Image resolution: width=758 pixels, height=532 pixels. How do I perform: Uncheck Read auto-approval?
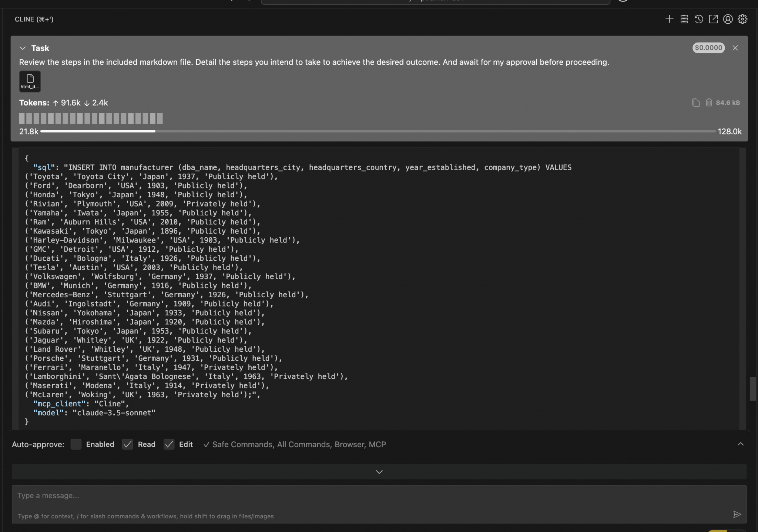(127, 444)
